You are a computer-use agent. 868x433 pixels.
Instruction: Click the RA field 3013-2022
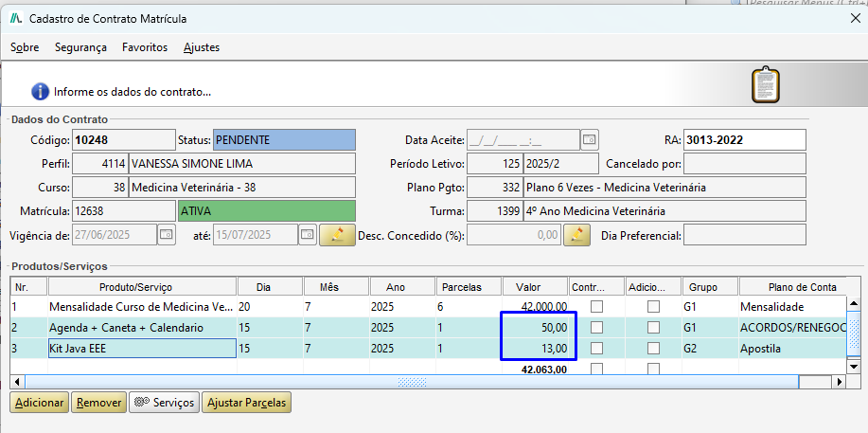pos(745,140)
